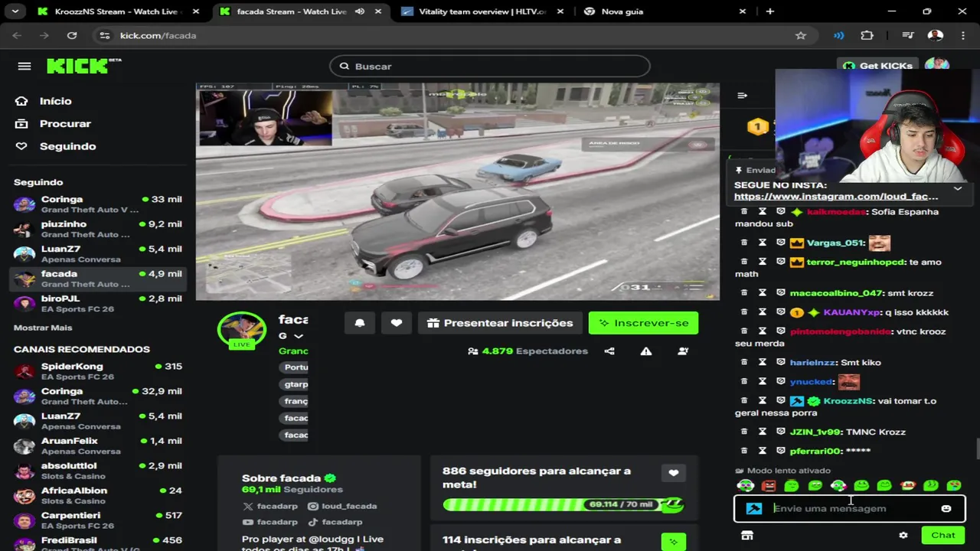Open facadarp X profile link
Screen dimensions: 980x551
[x=269, y=506]
